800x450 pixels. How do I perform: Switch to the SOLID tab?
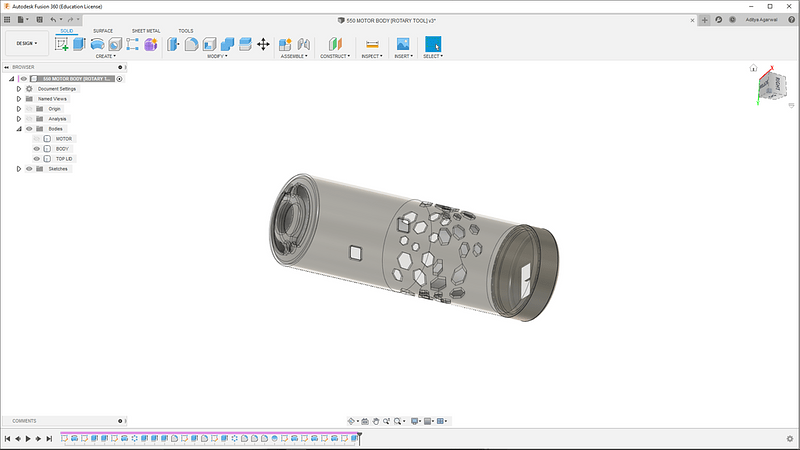[x=67, y=31]
